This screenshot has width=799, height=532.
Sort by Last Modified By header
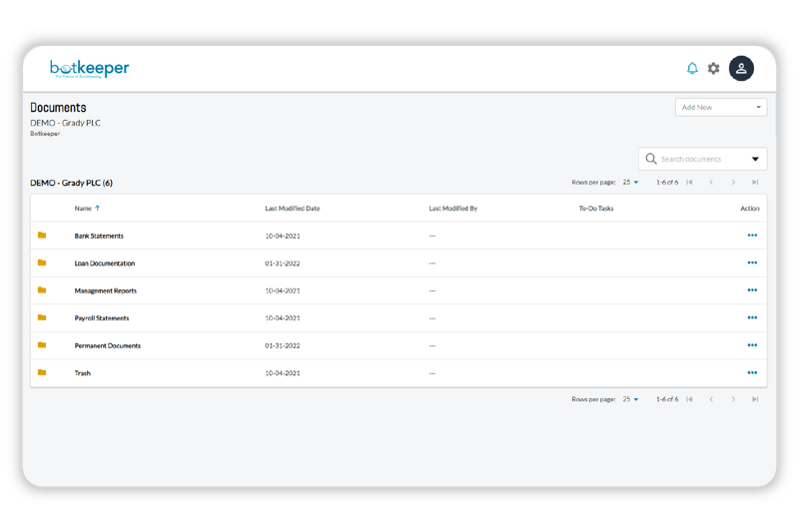(x=453, y=209)
